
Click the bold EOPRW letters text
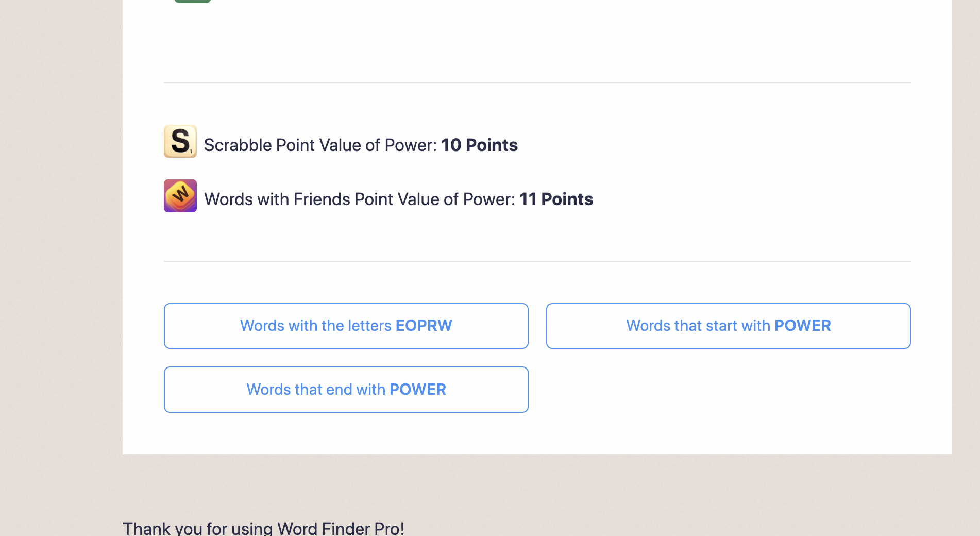click(424, 326)
